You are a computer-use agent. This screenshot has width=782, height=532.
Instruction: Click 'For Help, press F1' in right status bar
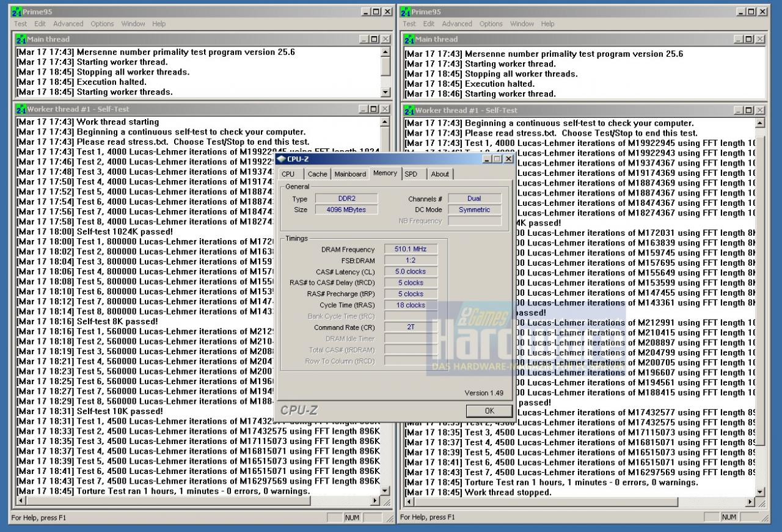pos(428,517)
